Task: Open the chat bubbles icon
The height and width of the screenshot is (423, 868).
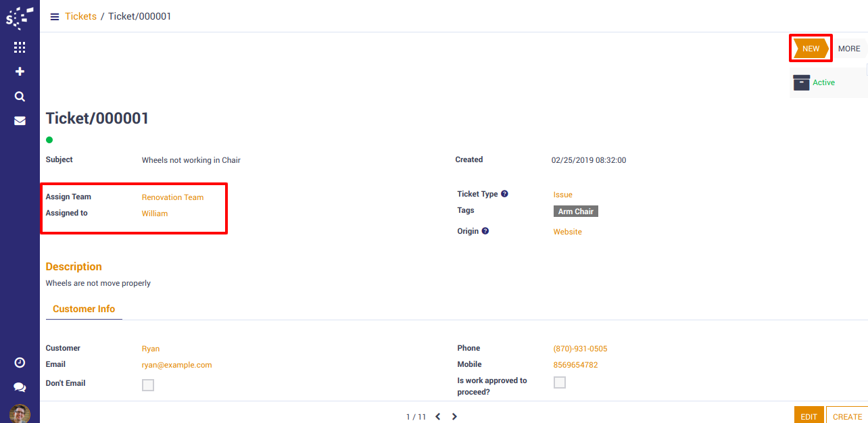Action: pyautogui.click(x=20, y=387)
